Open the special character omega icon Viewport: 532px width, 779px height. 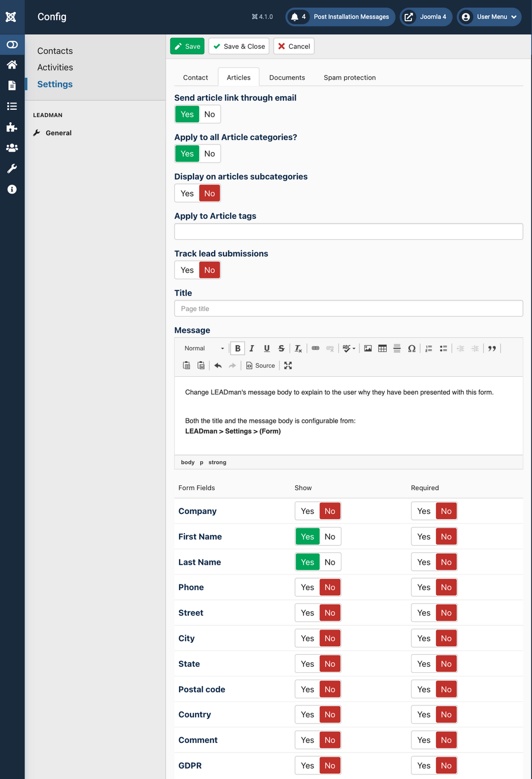[x=411, y=348]
